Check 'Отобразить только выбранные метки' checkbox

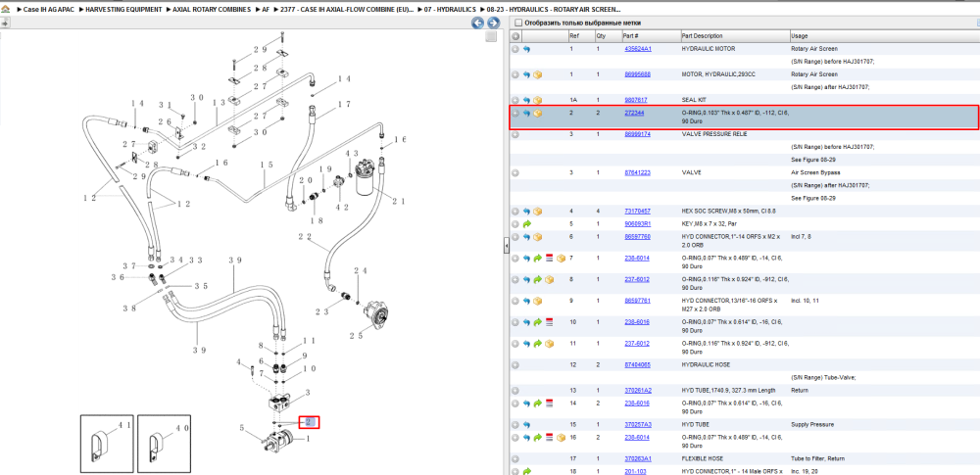517,24
